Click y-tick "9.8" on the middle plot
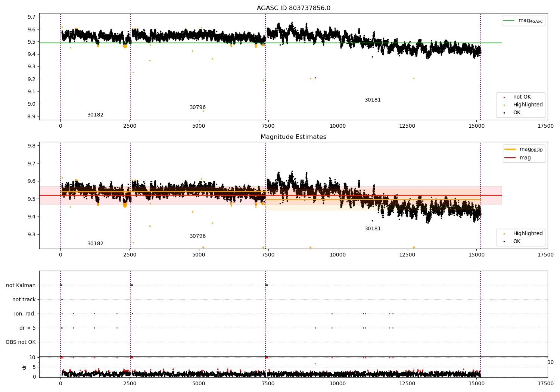 (32, 146)
